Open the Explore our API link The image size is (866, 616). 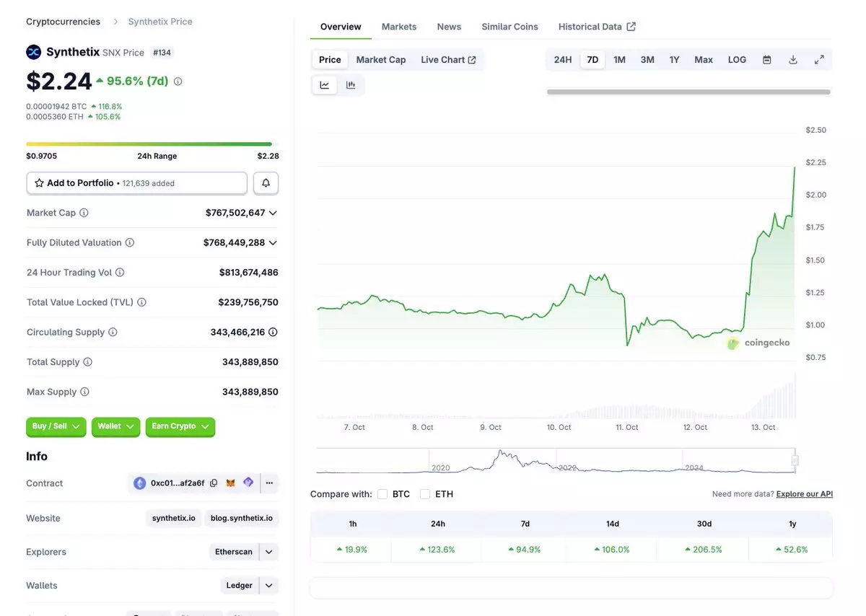click(x=804, y=494)
